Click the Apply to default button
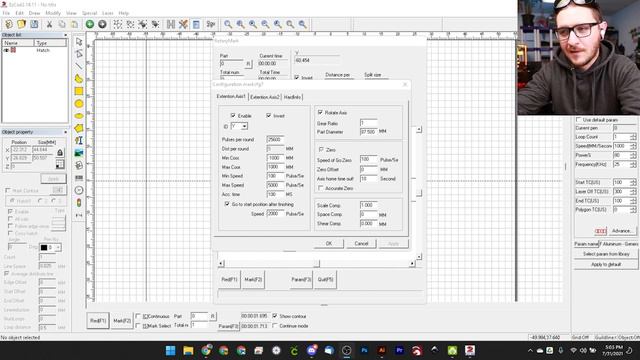Viewport: 640px width, 360px height. 606,264
